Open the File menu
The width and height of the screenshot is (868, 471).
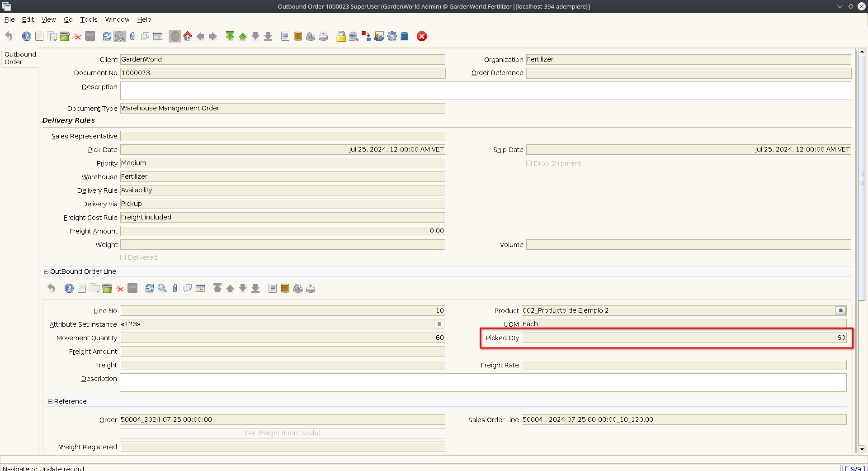pyautogui.click(x=9, y=19)
